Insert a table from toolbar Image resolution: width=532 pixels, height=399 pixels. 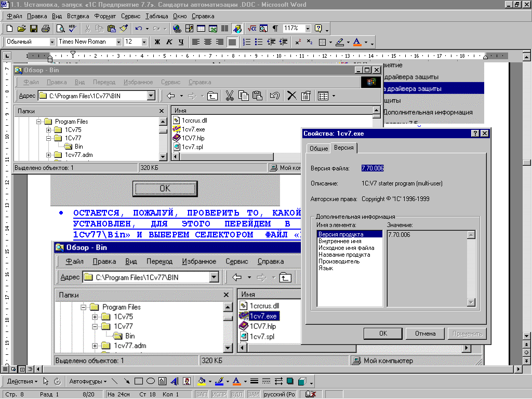point(201,29)
